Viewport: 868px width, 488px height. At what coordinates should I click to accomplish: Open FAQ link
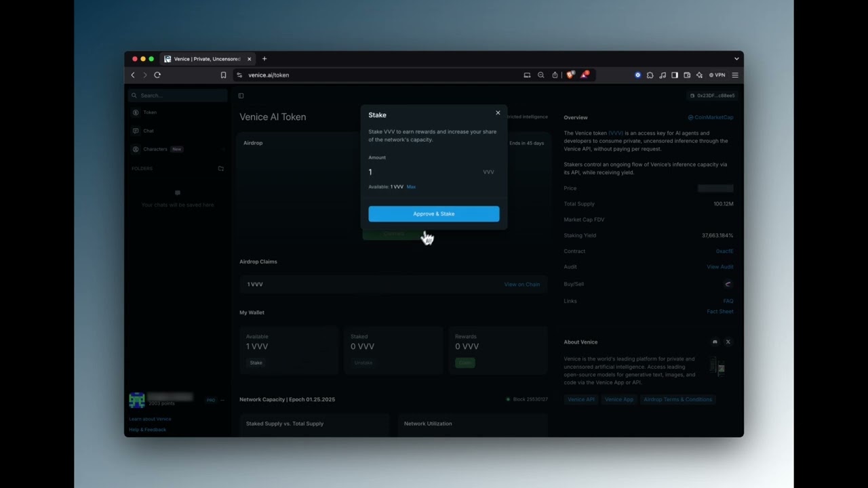(728, 301)
